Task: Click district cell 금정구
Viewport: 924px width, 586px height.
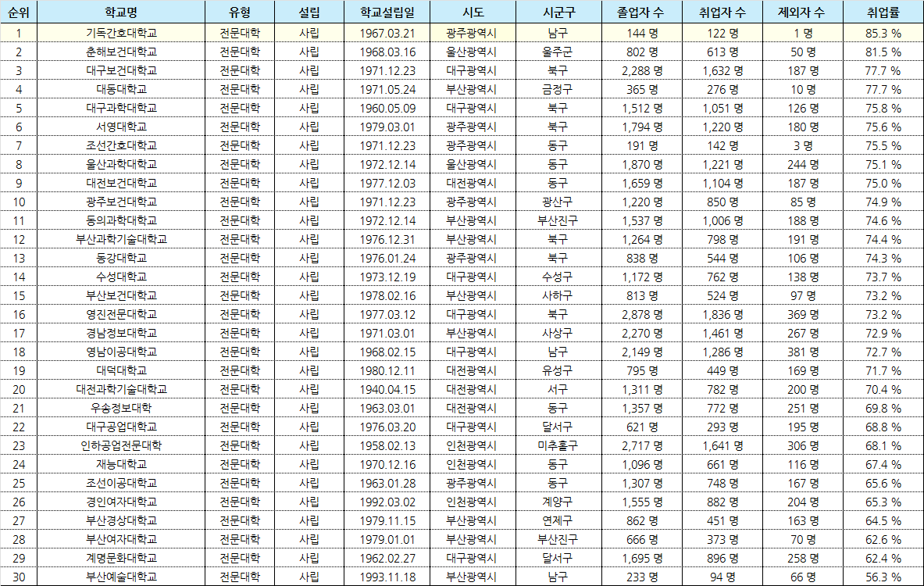Action: pos(558,90)
